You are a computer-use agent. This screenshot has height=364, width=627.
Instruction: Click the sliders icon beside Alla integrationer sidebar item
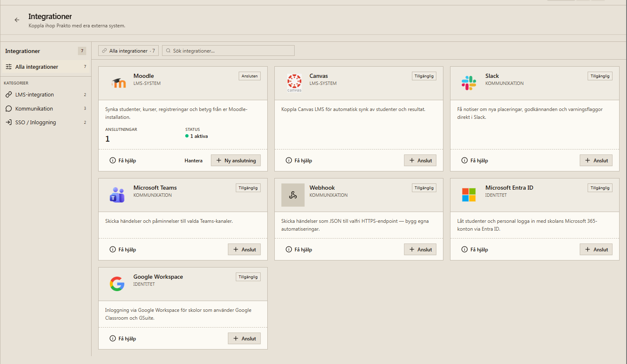tap(9, 67)
